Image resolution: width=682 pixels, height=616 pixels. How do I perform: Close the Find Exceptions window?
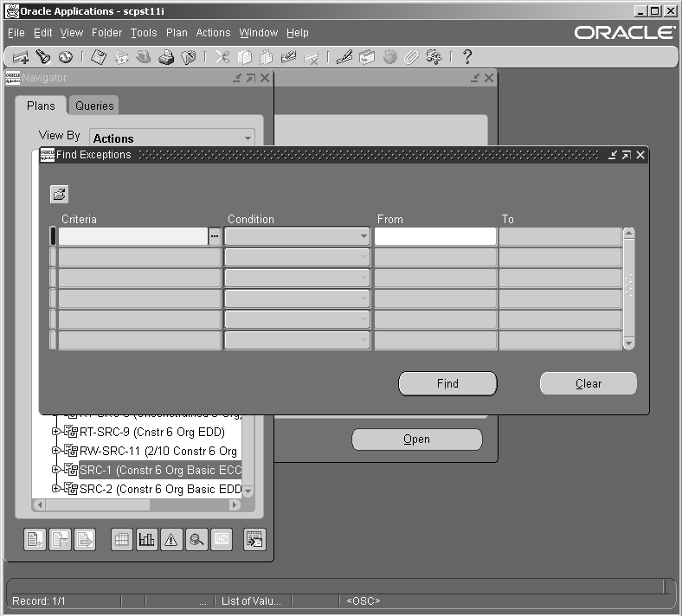click(x=640, y=155)
